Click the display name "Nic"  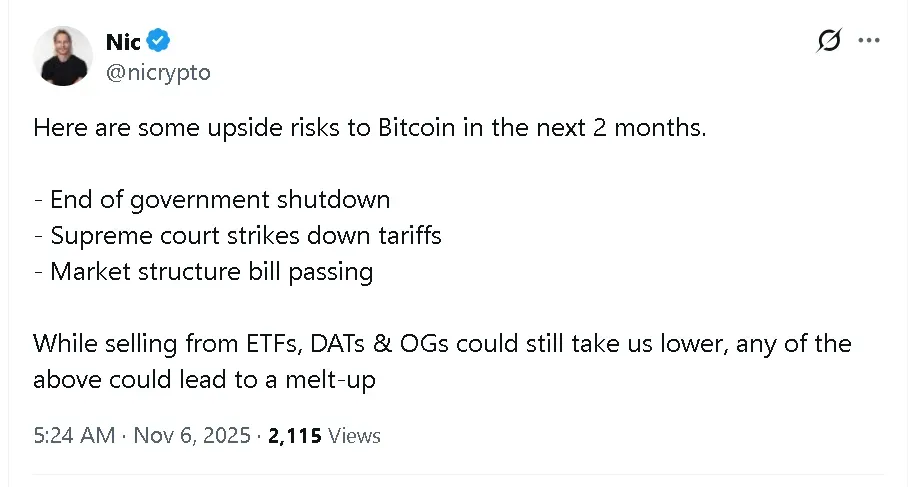(x=122, y=41)
